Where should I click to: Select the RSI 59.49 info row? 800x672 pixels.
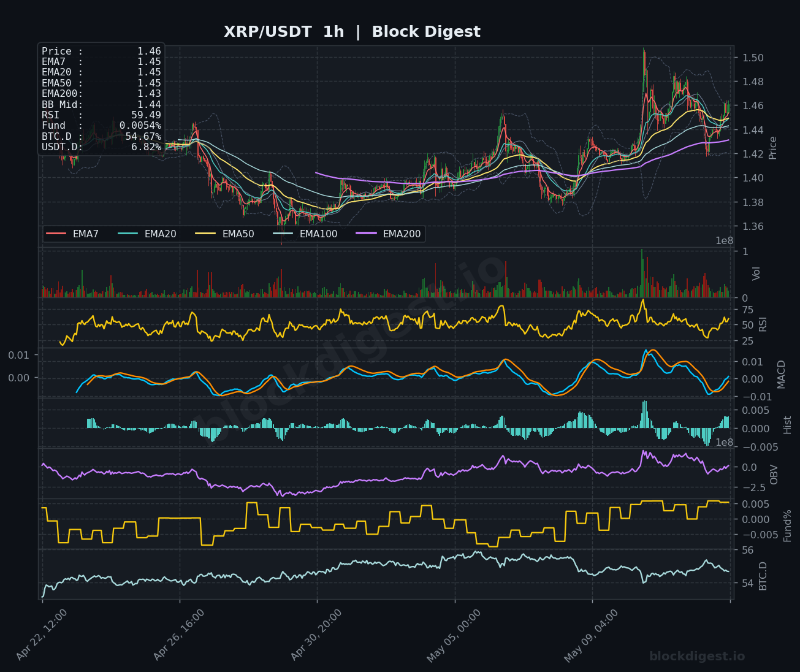click(x=101, y=115)
